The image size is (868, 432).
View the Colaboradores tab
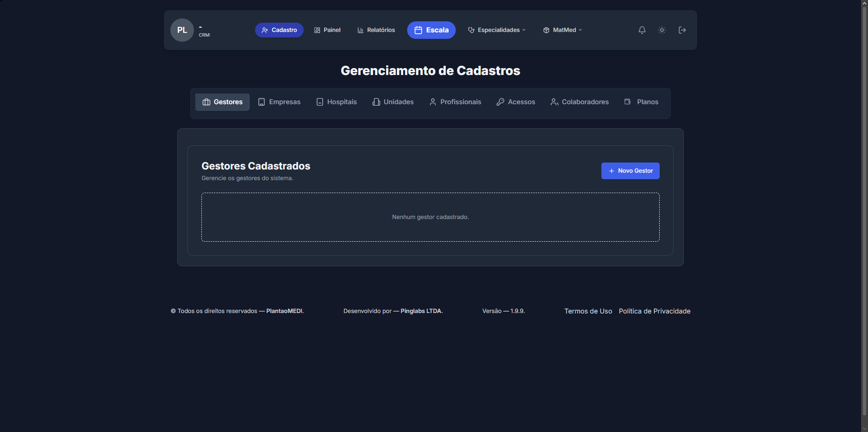[x=580, y=102]
